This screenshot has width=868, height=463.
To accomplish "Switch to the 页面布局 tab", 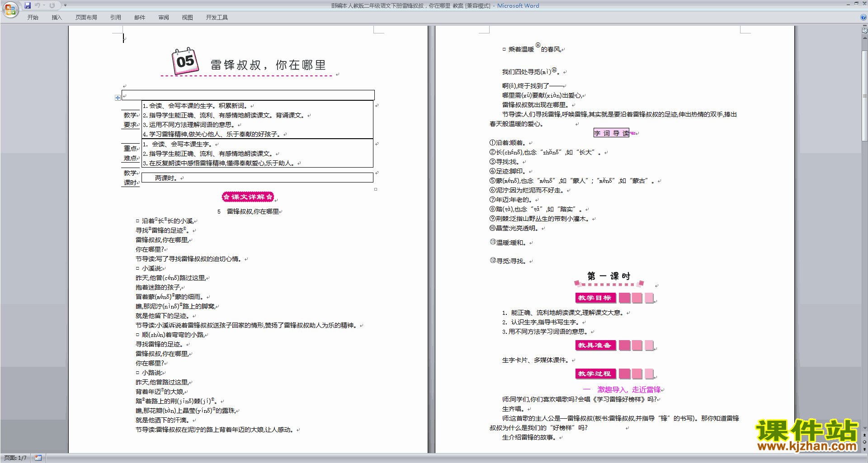I will click(86, 18).
